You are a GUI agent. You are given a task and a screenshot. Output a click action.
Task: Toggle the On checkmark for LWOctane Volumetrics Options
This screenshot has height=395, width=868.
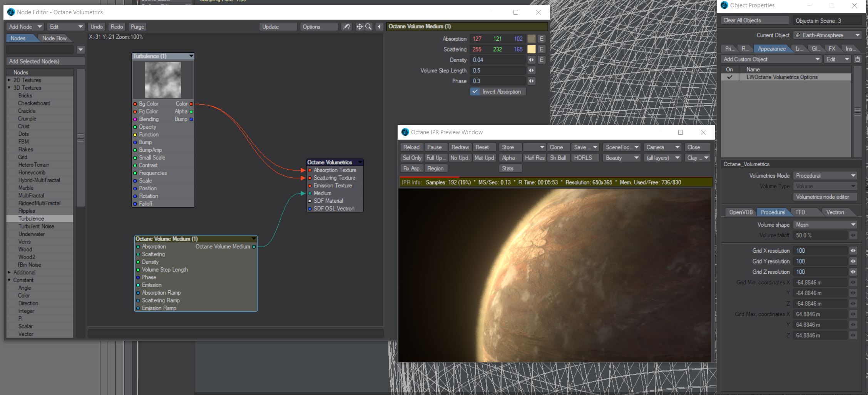click(x=729, y=77)
